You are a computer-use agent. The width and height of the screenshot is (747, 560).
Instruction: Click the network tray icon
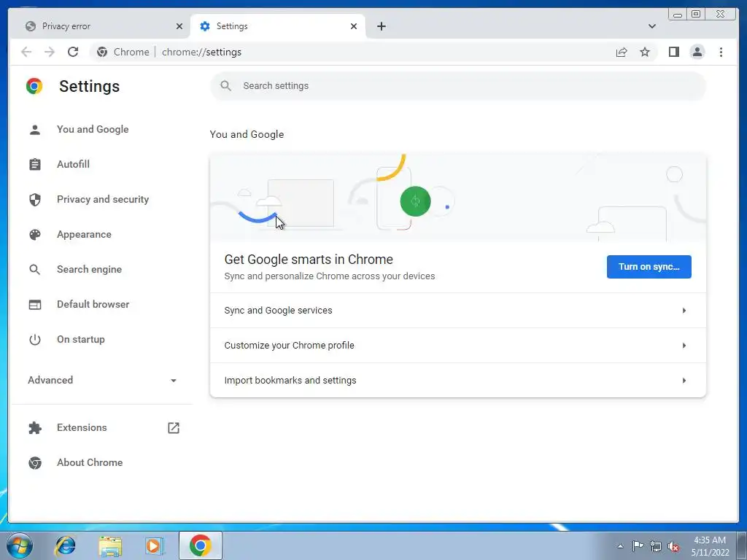[x=656, y=546]
